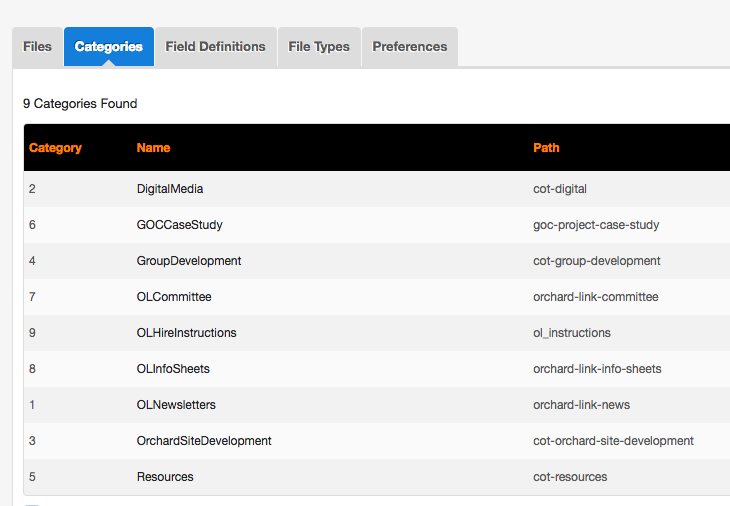Select the orchard-link-committee path cell
Image resolution: width=730 pixels, height=506 pixels.
(x=595, y=297)
